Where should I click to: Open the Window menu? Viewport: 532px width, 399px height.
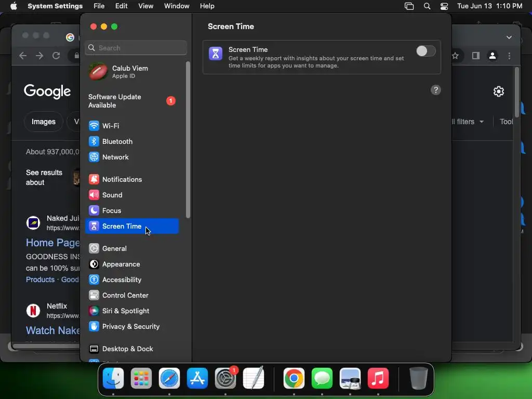click(177, 6)
